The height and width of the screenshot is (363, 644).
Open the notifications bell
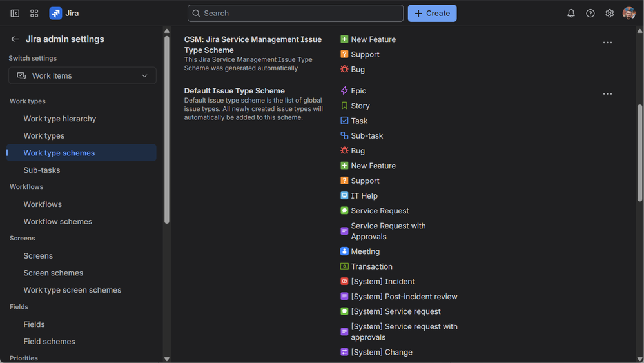tap(571, 13)
